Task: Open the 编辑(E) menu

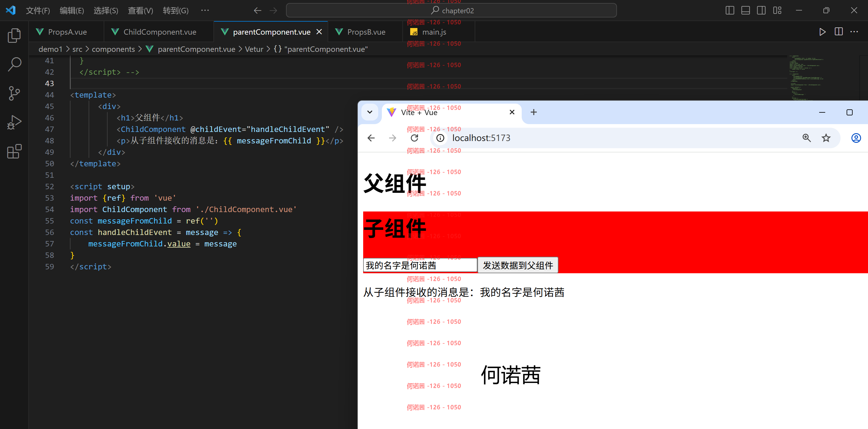Action: click(x=72, y=11)
